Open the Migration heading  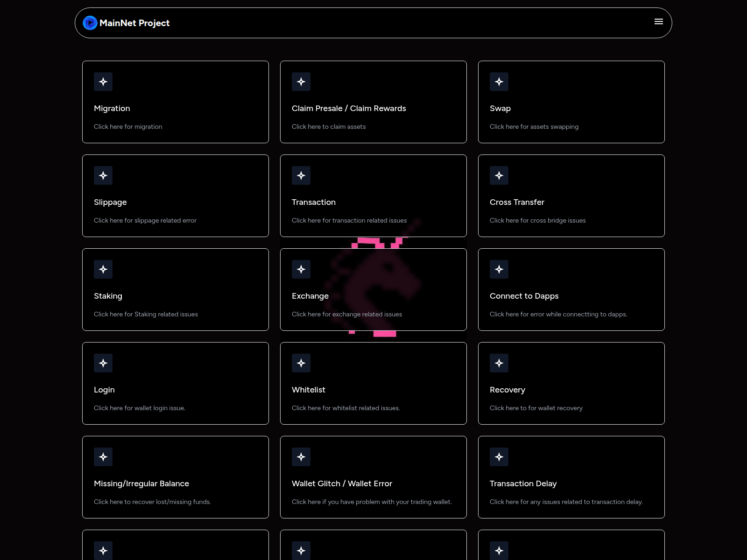pos(112,108)
